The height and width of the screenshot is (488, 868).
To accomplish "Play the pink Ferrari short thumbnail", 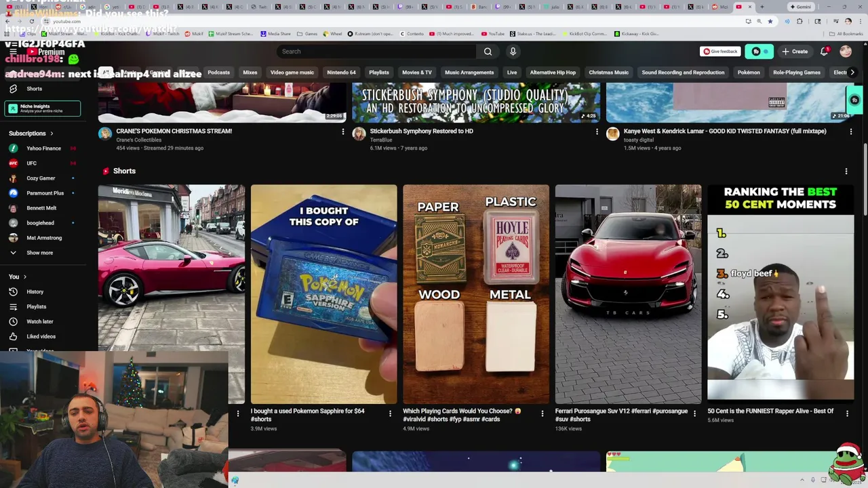I will point(172,294).
